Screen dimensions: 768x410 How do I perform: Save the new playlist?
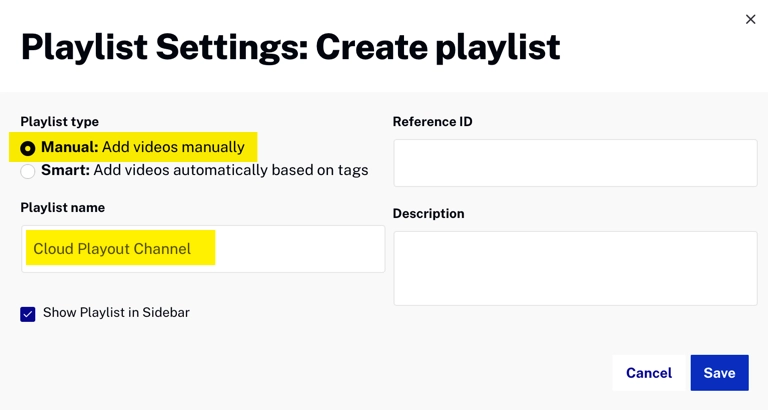720,373
